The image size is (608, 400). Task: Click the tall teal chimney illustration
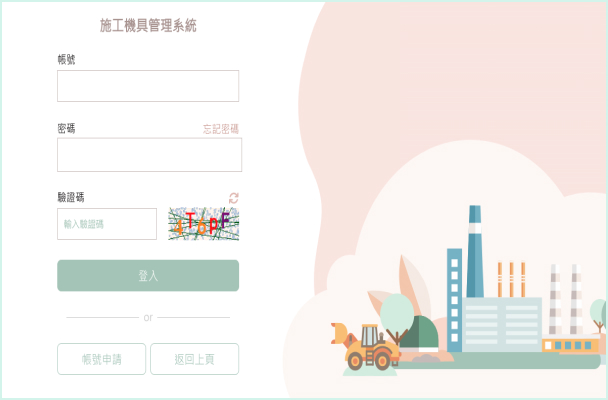(475, 251)
